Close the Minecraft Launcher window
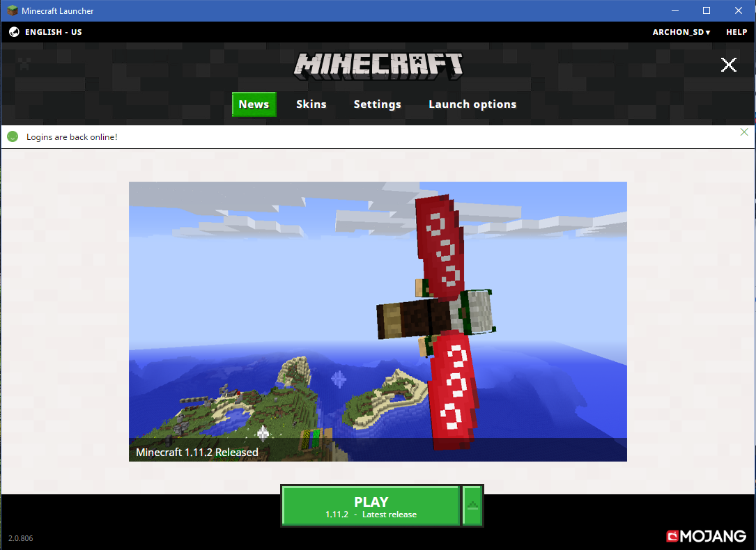 tap(738, 10)
